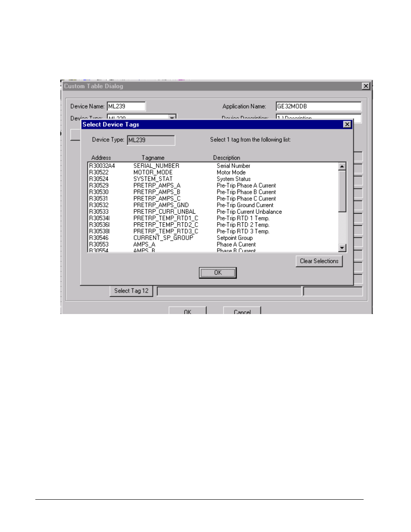The height and width of the screenshot is (532, 411).
Task: Click the Select Tag 12 button
Action: (x=131, y=291)
